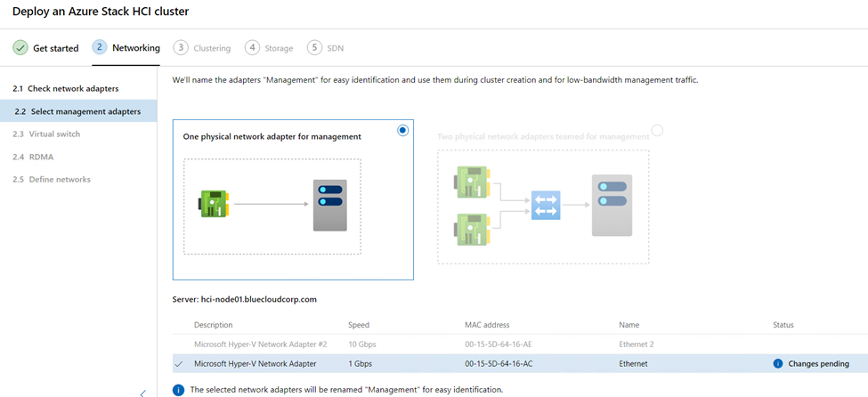The image size is (868, 397).
Task: Select One physical network adapter radio button
Action: point(402,130)
